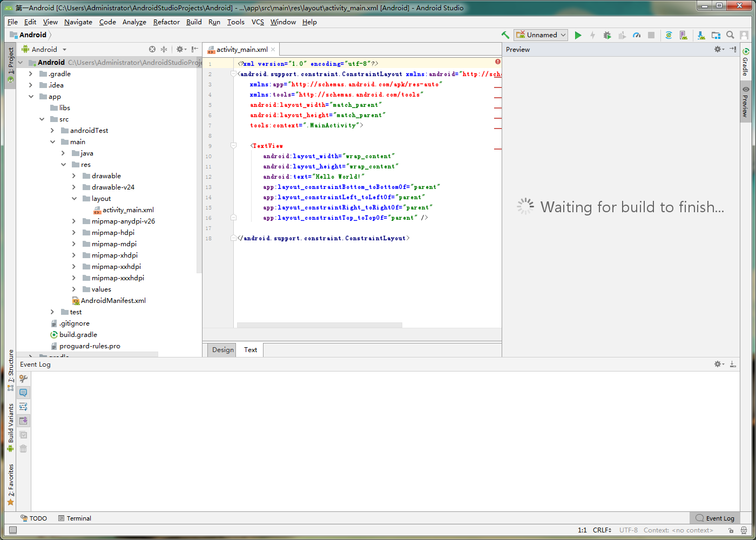Open the SDK Manager icon

tap(701, 35)
